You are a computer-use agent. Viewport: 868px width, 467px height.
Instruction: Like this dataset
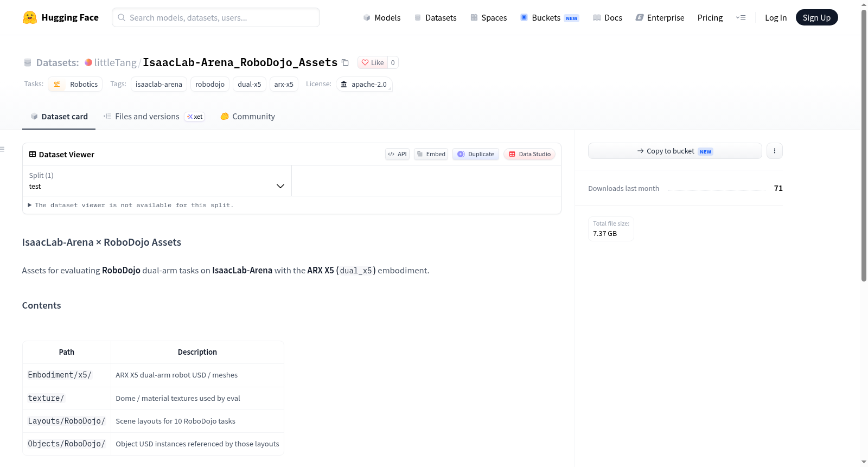point(373,62)
